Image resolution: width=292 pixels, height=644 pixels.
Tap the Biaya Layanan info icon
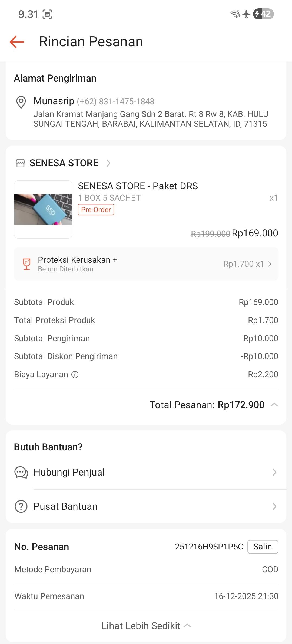[75, 375]
